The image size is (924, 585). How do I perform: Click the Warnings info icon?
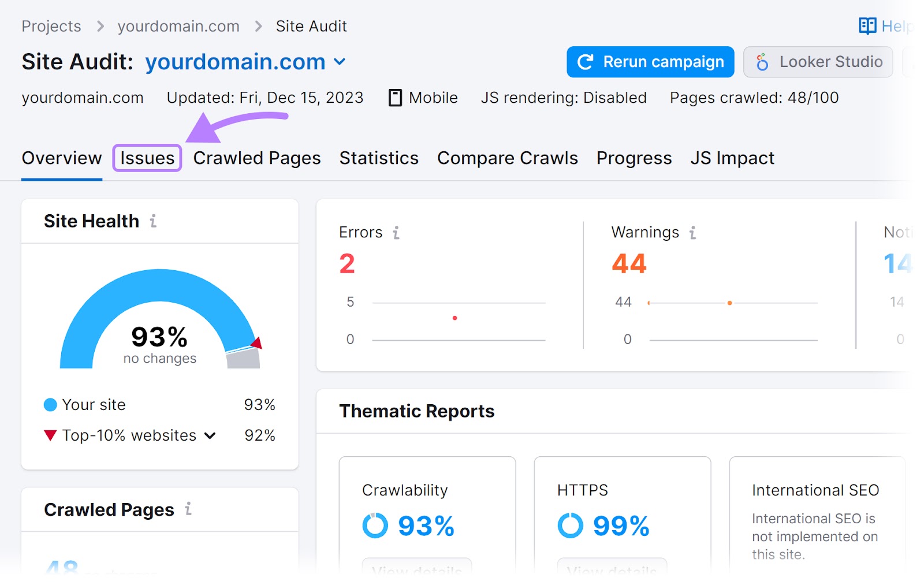(x=692, y=233)
